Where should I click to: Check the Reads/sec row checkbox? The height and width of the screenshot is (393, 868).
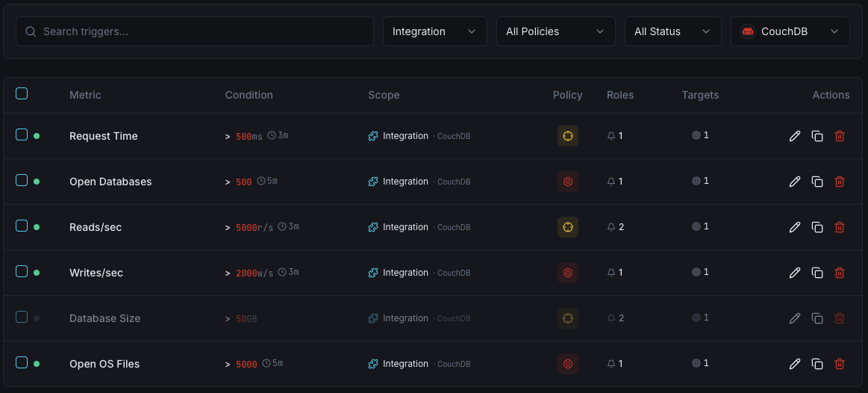pos(21,225)
